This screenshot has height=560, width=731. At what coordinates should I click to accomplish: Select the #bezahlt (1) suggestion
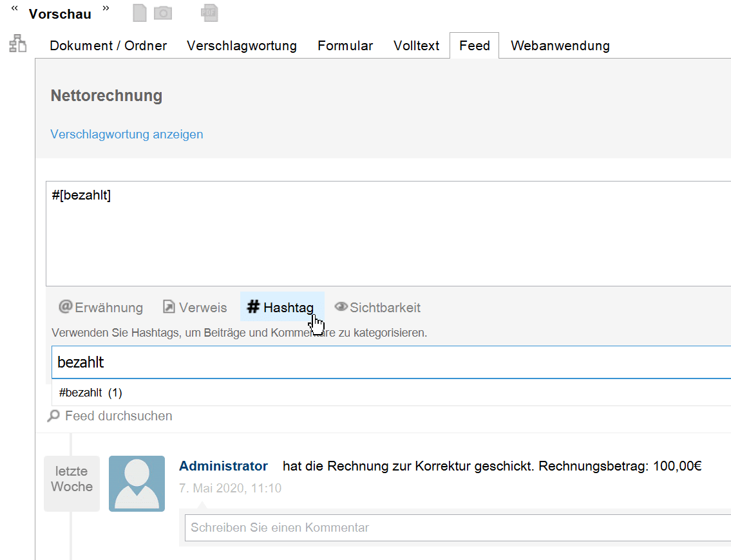(x=90, y=393)
